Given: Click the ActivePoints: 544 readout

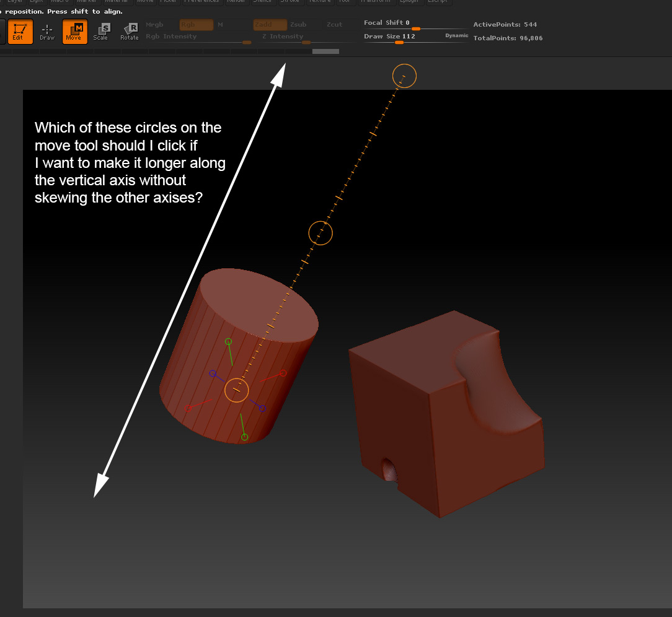Looking at the screenshot, I should pos(505,24).
